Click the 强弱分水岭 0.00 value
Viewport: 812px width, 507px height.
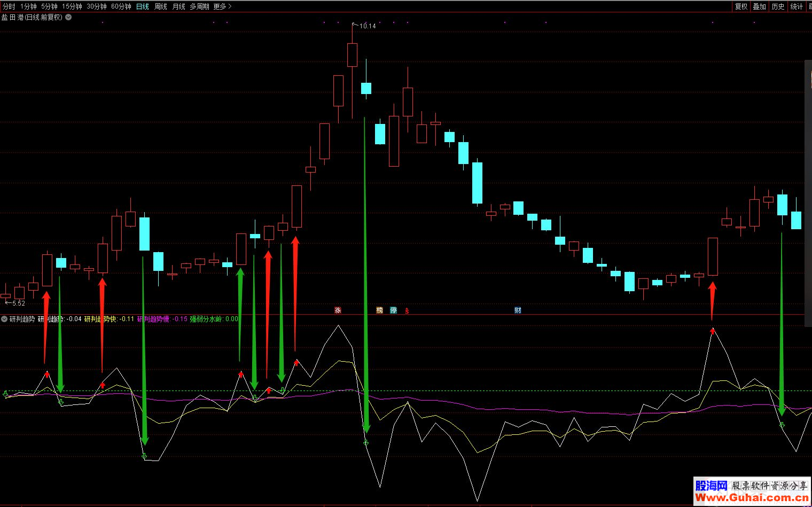click(214, 319)
